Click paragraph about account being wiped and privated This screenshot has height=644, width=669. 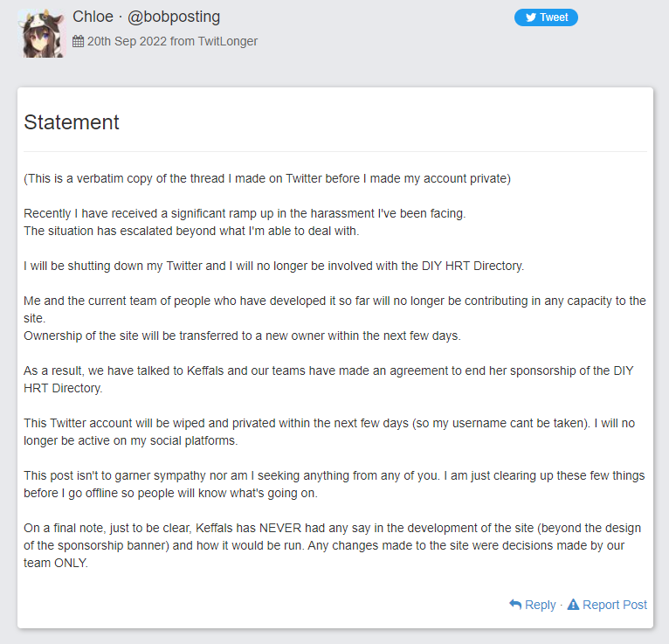(x=329, y=432)
